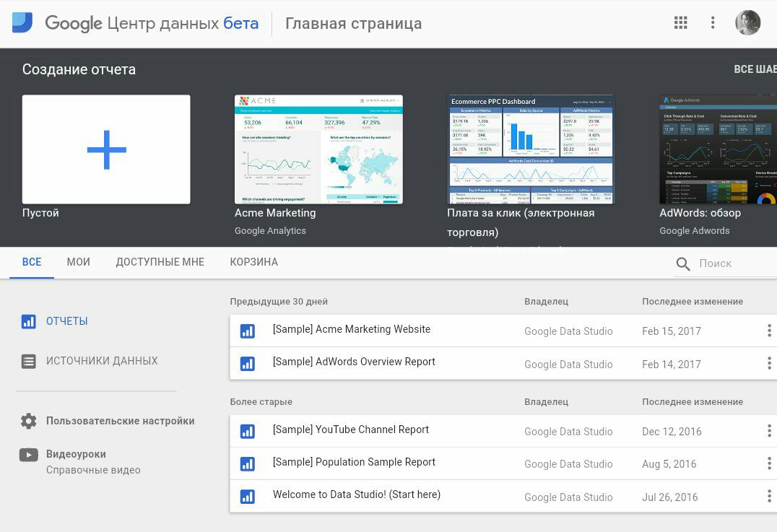Switch to the МОИ tab
This screenshot has height=532, width=777.
tap(78, 262)
